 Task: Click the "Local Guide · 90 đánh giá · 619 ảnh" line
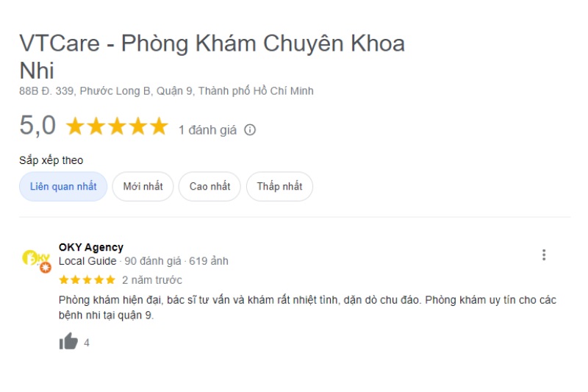pyautogui.click(x=143, y=261)
